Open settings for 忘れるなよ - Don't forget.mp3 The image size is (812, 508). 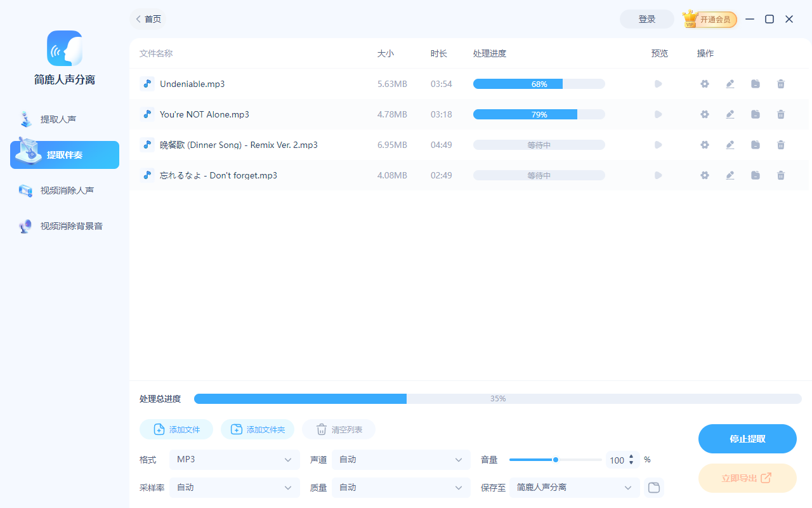click(705, 175)
